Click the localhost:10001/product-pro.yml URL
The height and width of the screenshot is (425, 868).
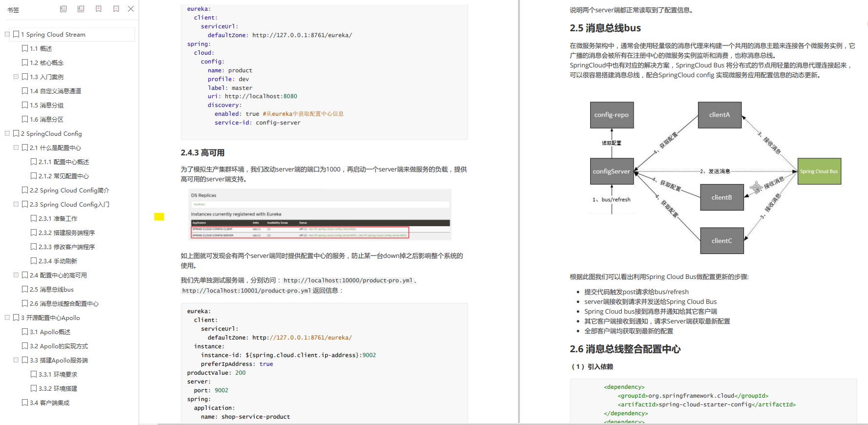click(x=247, y=291)
